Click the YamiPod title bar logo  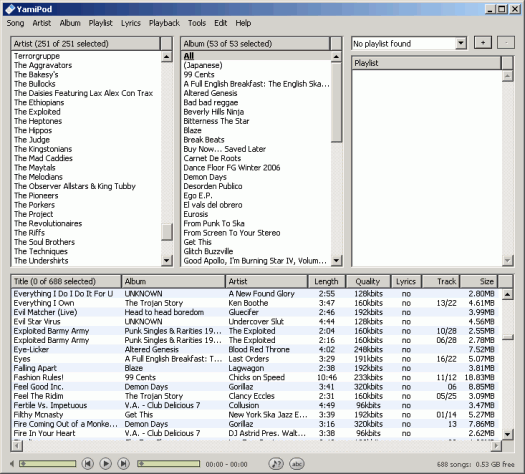10,9
